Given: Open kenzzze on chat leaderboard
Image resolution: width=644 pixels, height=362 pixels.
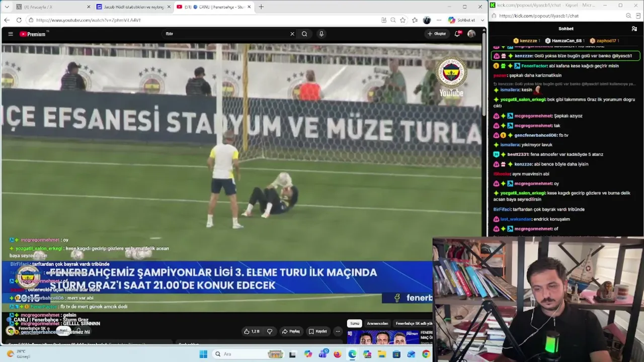Looking at the screenshot, I should [526, 41].
